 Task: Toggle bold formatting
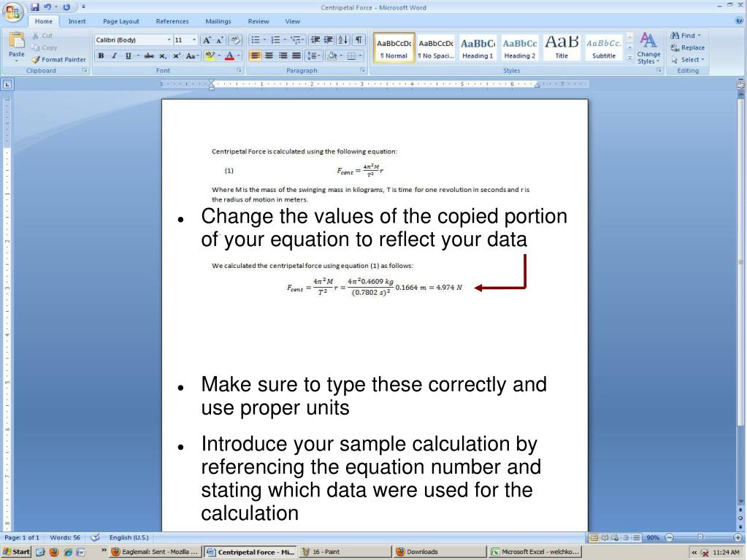click(x=101, y=55)
